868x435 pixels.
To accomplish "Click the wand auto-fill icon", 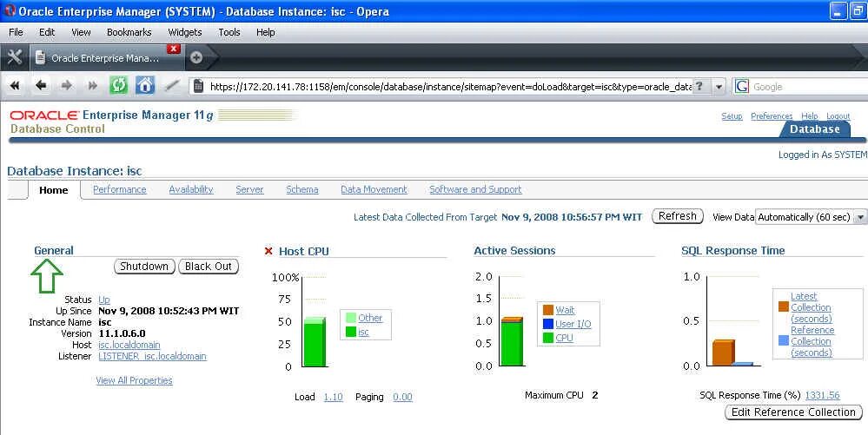I will click(x=172, y=86).
